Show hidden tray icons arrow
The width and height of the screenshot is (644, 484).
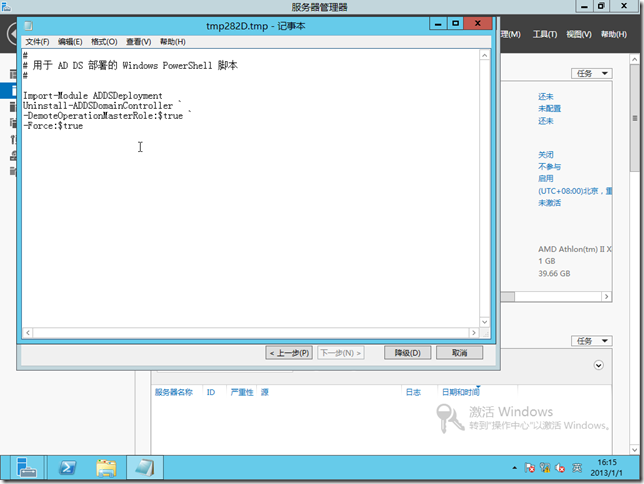pyautogui.click(x=514, y=468)
